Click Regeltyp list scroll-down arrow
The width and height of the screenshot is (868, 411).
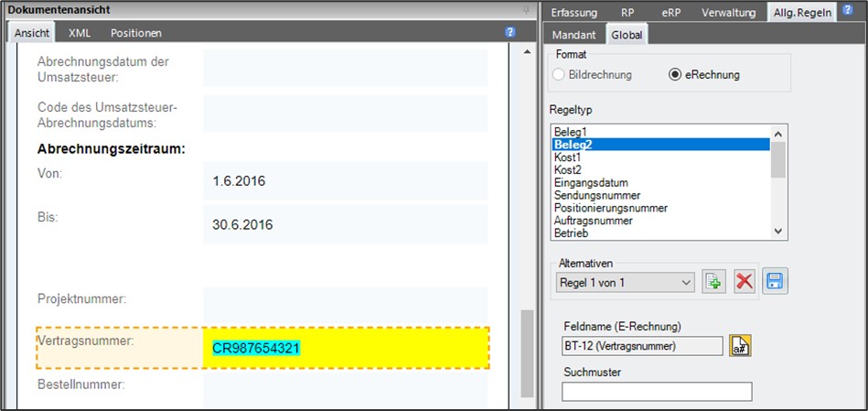777,232
